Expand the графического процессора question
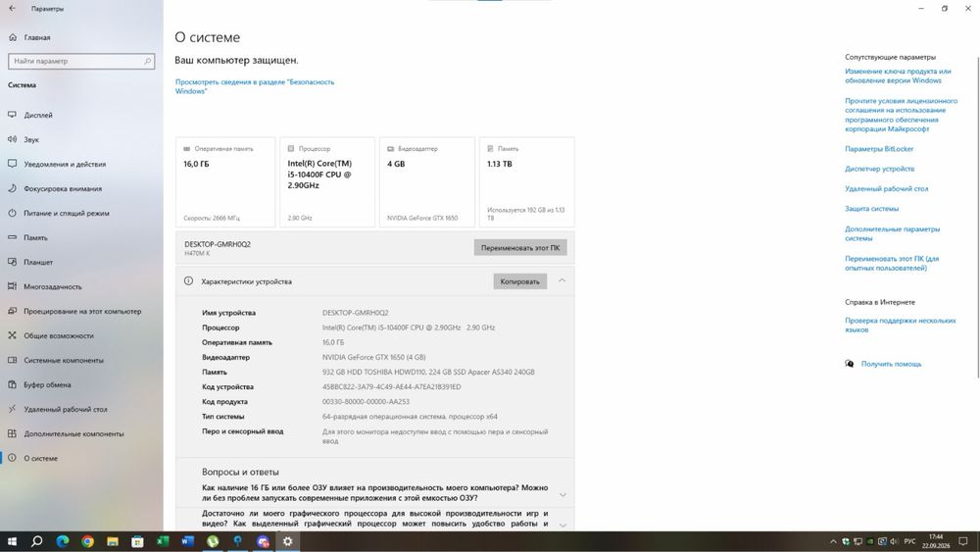980x552 pixels. (x=375, y=519)
